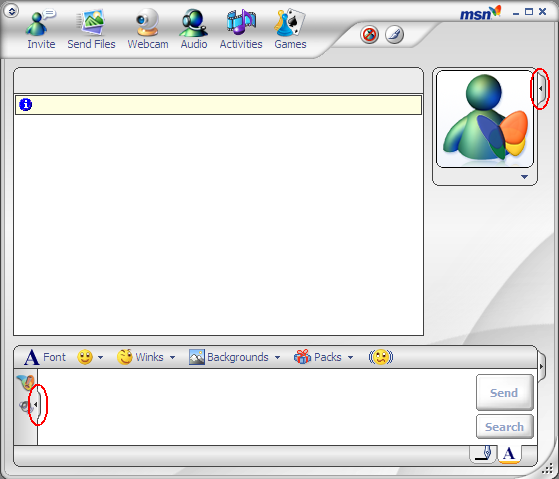The width and height of the screenshot is (559, 479).
Task: Switch to the text typing tab
Action: pyautogui.click(x=509, y=454)
